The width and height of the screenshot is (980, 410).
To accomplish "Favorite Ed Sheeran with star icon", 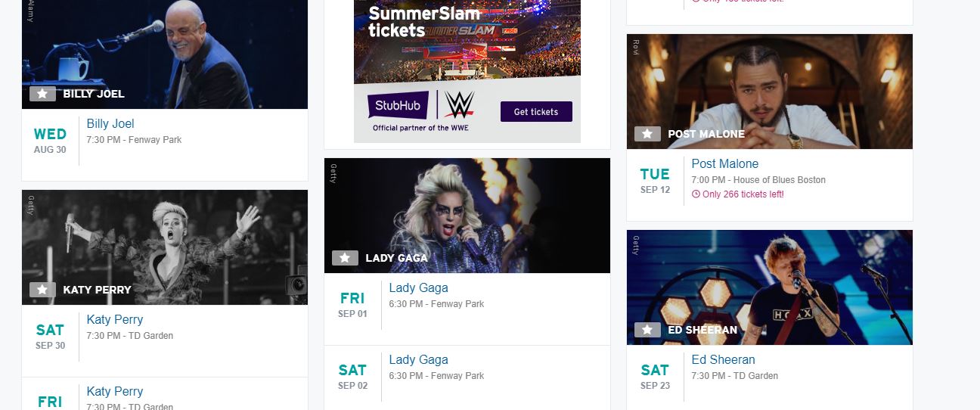I will (647, 330).
